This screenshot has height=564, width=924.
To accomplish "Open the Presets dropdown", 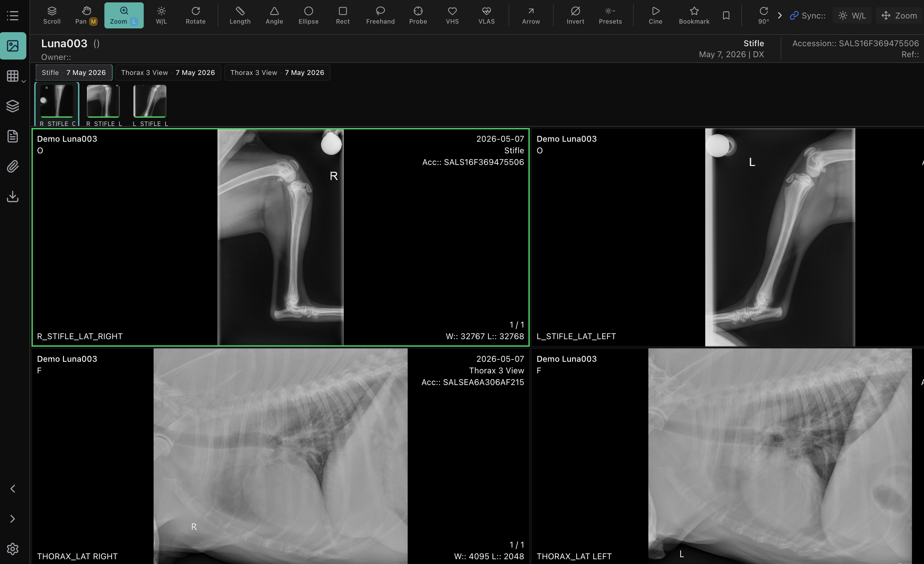I will coord(610,15).
